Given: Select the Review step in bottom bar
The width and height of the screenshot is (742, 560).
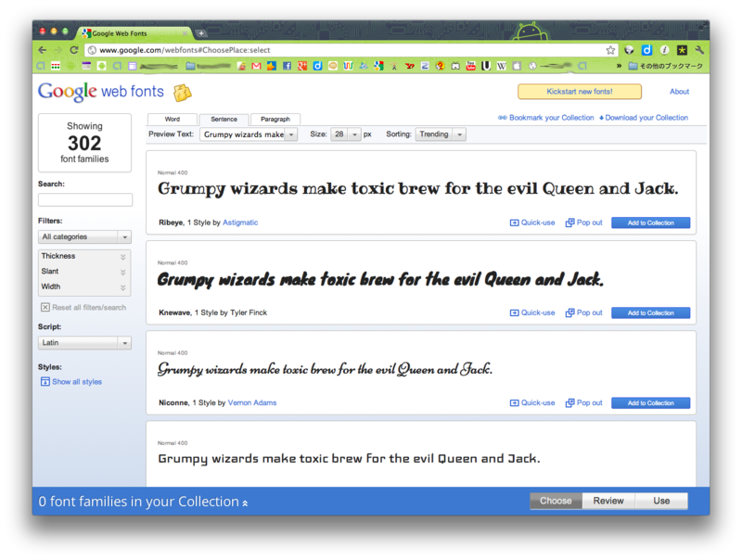Looking at the screenshot, I should click(608, 501).
